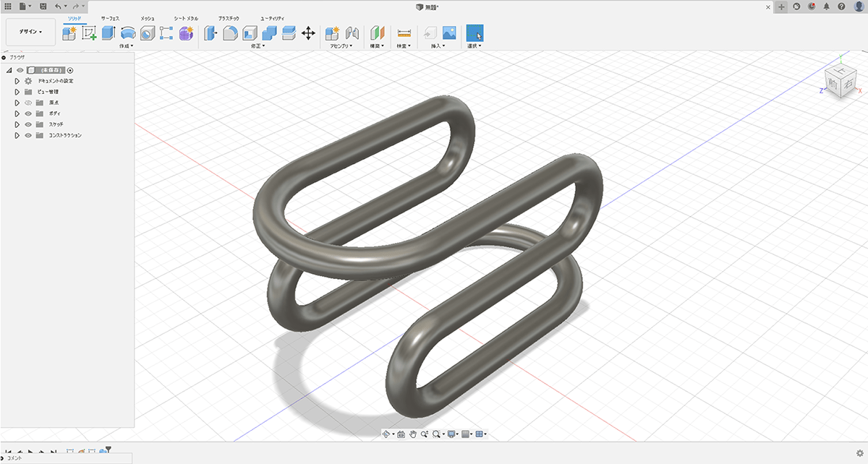Select the Measure ruler tool
The image size is (868, 464).
coord(404,33)
